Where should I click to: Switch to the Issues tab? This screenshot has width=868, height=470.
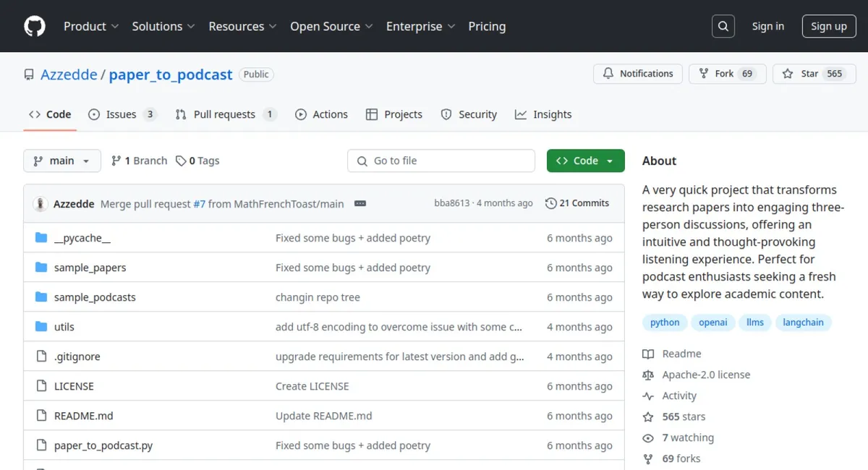122,114
